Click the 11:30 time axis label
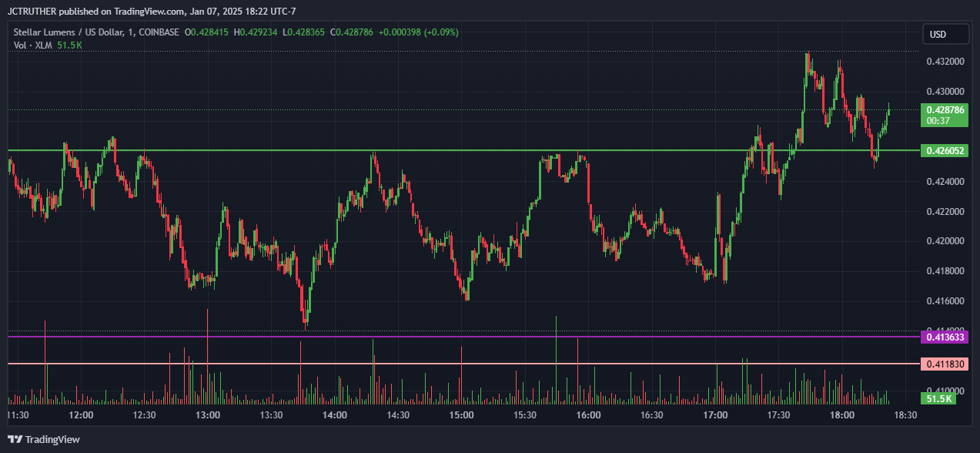The image size is (980, 453). click(18, 414)
